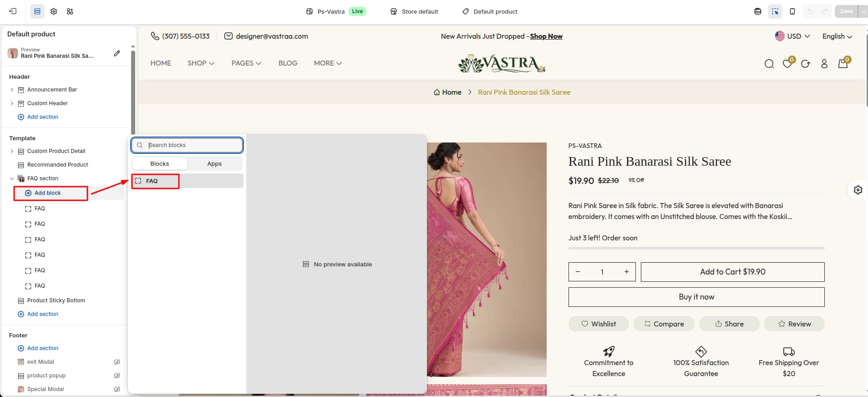Click BLOG in the store navigation
This screenshot has height=397, width=868.
coord(288,63)
